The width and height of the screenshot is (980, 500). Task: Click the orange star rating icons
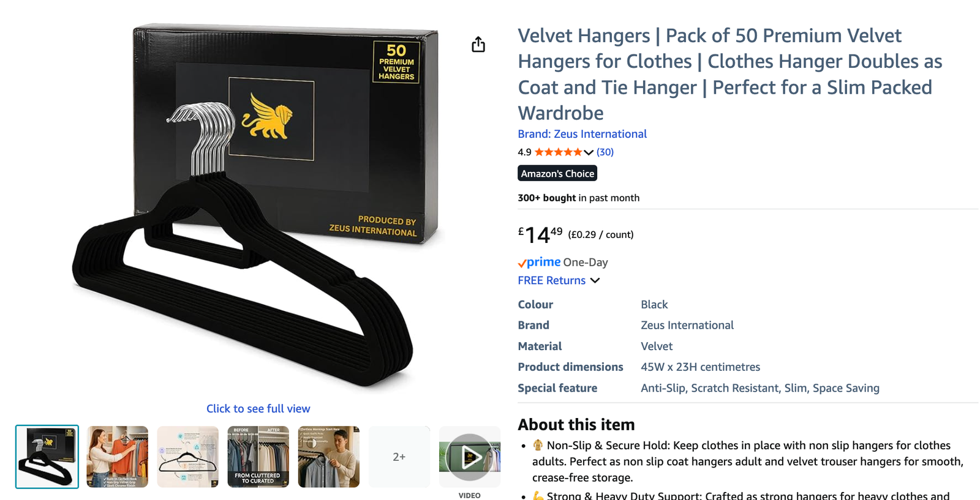(558, 152)
